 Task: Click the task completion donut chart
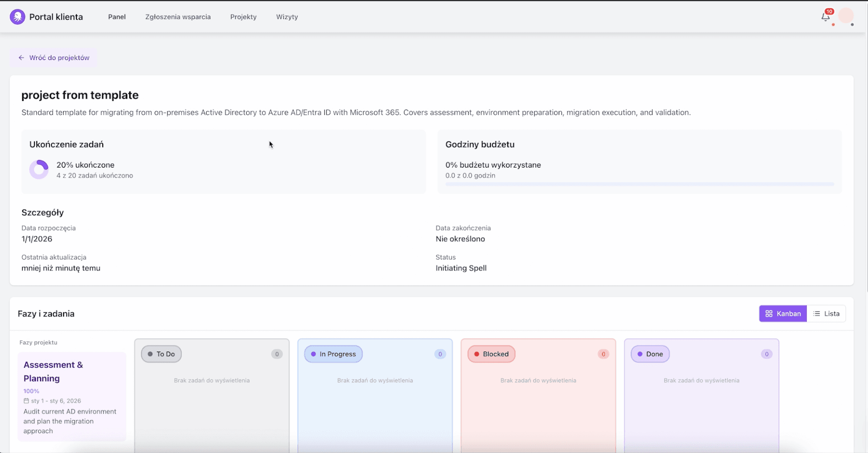pyautogui.click(x=39, y=169)
